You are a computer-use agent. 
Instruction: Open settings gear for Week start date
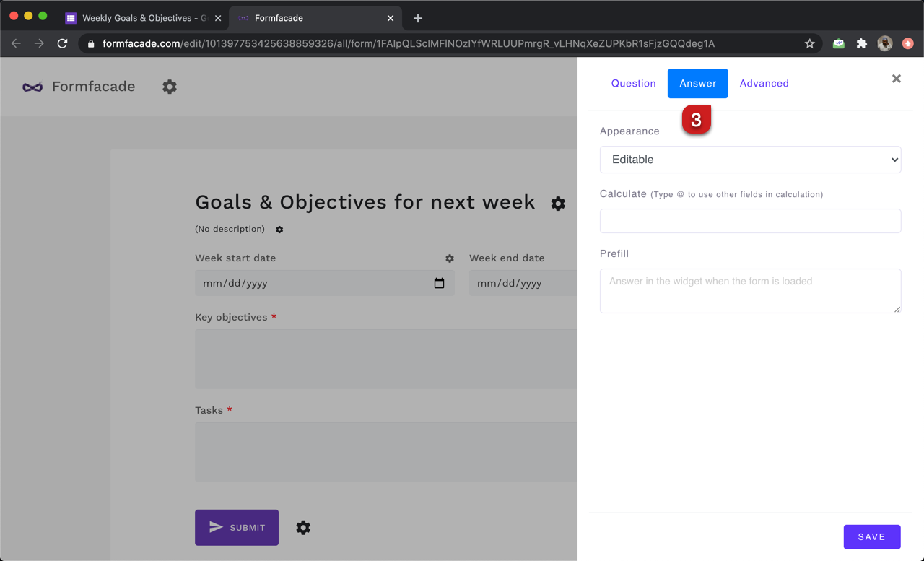[x=450, y=258]
